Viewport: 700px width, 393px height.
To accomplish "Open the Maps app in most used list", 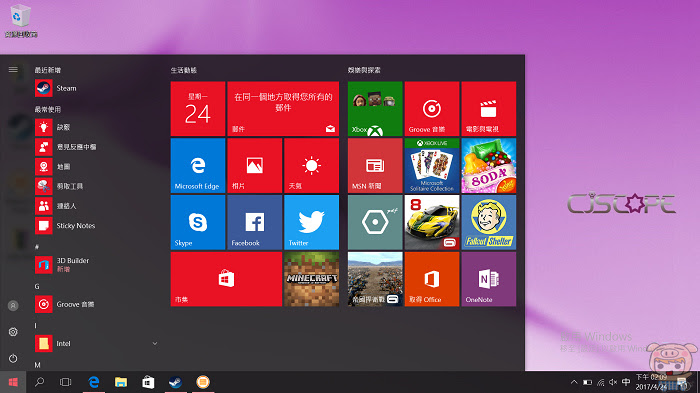I will (x=96, y=167).
